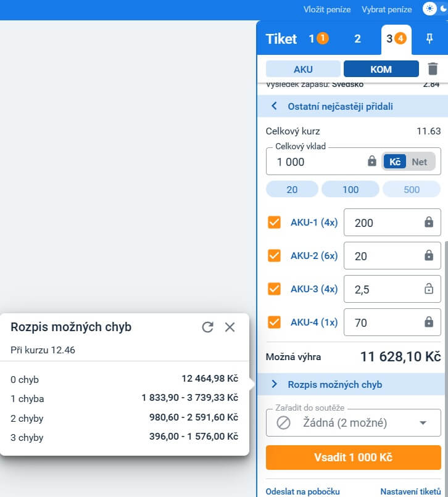Open Nastavení tiketů link
Image resolution: width=448 pixels, height=497 pixels.
(410, 491)
